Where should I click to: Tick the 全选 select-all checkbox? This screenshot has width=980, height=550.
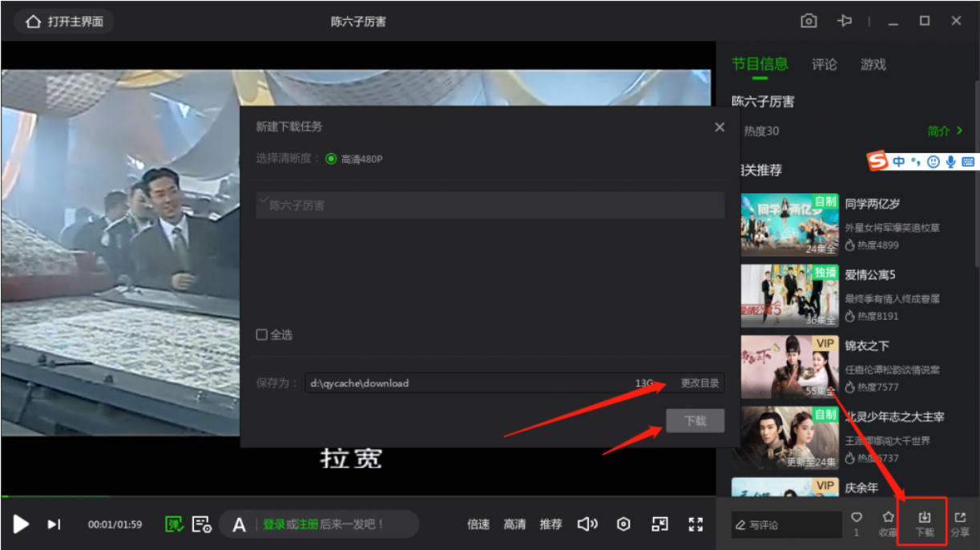[x=261, y=335]
